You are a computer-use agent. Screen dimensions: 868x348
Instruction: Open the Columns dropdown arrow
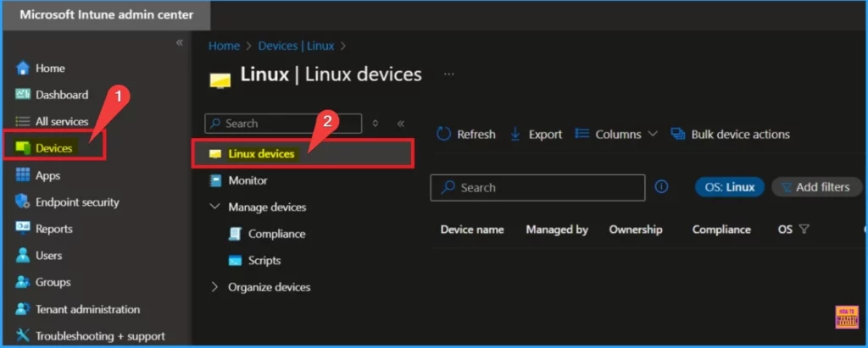[x=652, y=134]
